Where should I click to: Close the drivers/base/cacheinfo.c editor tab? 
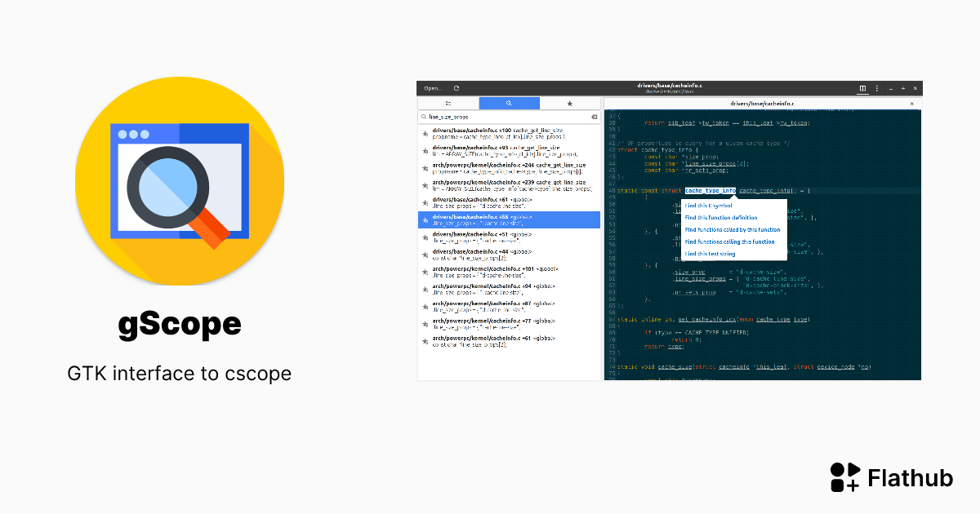(x=912, y=104)
